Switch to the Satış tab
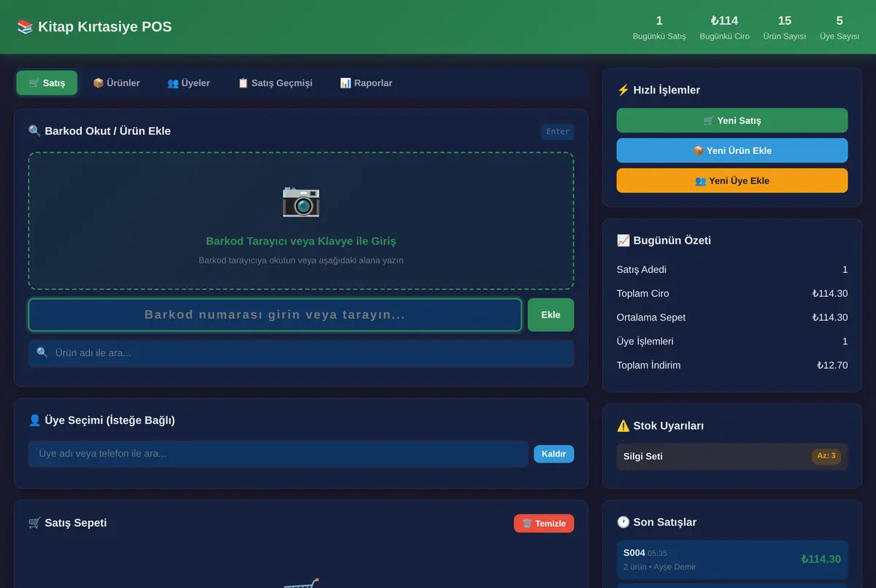Screen dimensions: 876x588 [x=47, y=83]
